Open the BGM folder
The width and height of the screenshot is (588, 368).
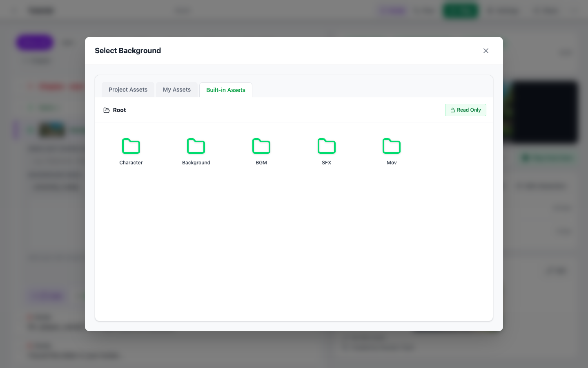pos(261,151)
